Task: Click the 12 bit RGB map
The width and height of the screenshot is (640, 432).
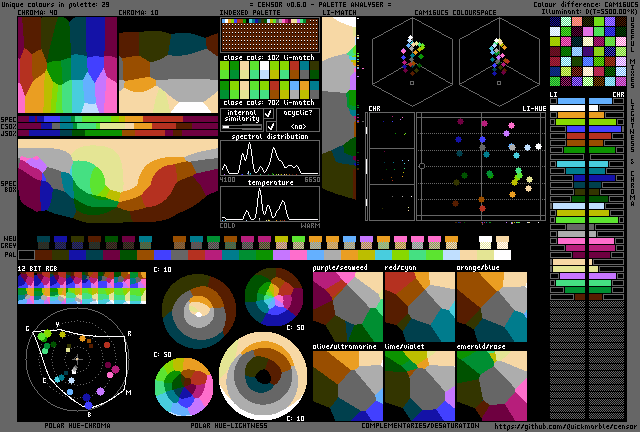Action: [x=81, y=288]
